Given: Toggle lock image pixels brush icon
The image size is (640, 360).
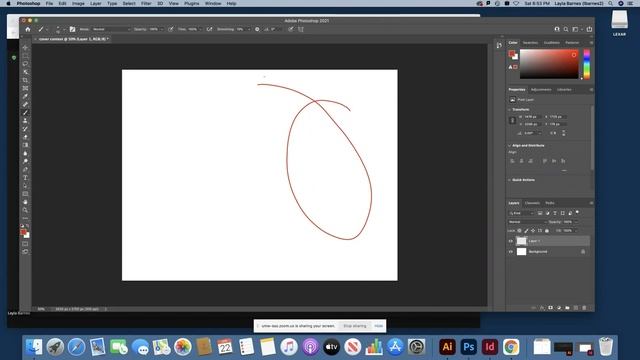Looking at the screenshot, I should 527,231.
